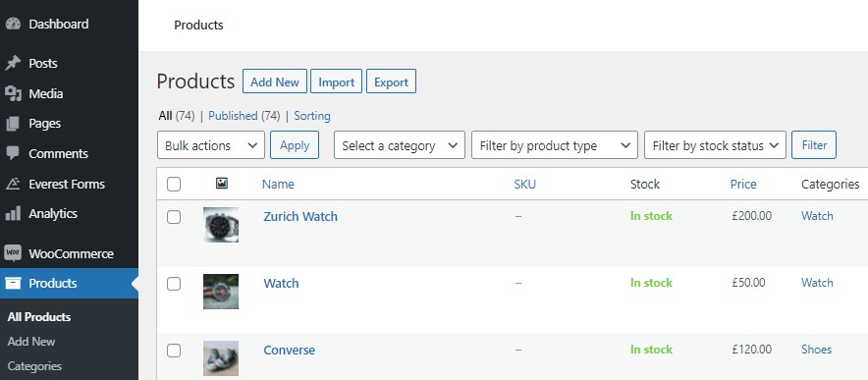Click the Converse shoes thumbnail
Image resolution: width=868 pixels, height=380 pixels.
pos(221,358)
